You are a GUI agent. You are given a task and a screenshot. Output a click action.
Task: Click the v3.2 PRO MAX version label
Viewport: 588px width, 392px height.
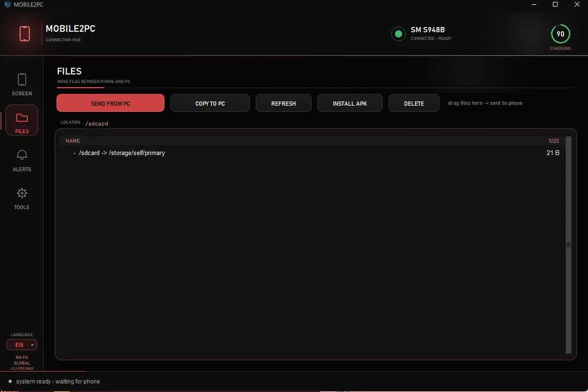(x=22, y=368)
